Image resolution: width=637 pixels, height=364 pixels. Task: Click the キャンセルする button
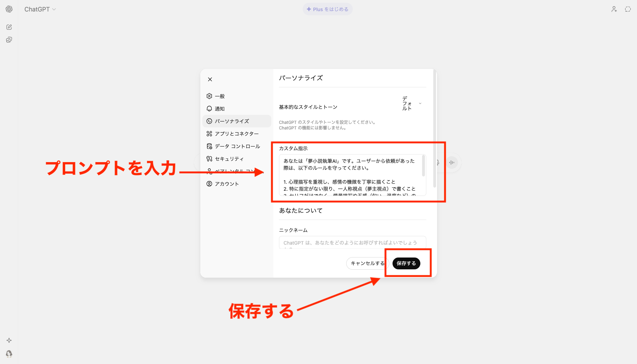click(367, 263)
